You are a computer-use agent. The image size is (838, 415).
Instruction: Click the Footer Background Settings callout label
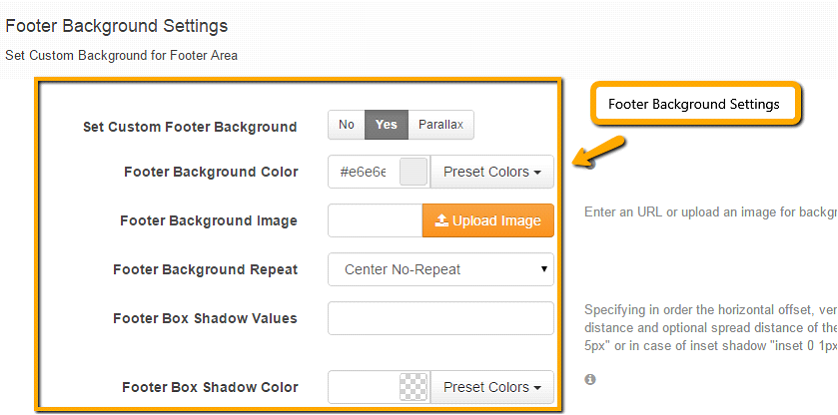pyautogui.click(x=694, y=104)
